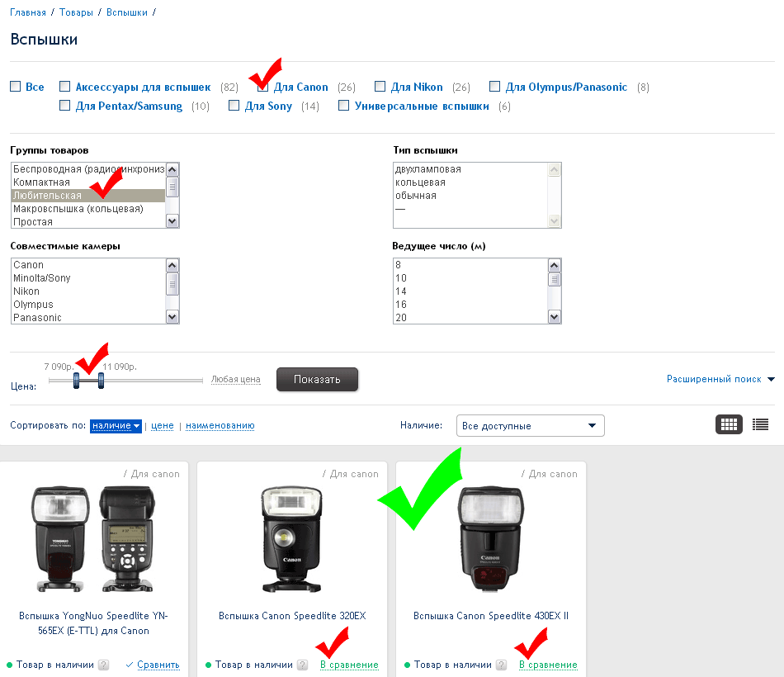Select Canon in Совместимые камеры list
The height and width of the screenshot is (677, 784).
coord(88,265)
